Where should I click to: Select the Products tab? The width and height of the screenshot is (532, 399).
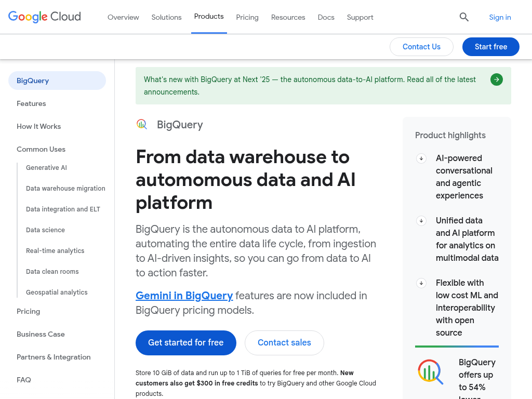tap(209, 17)
